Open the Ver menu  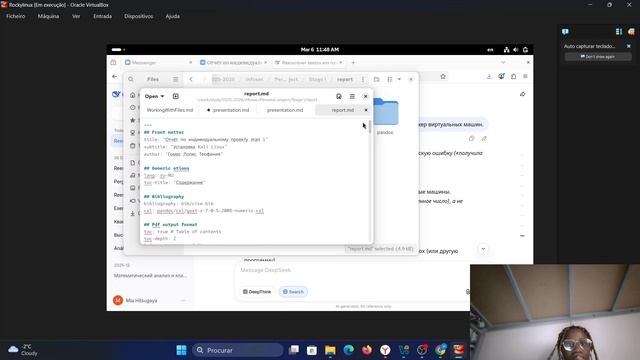point(76,16)
